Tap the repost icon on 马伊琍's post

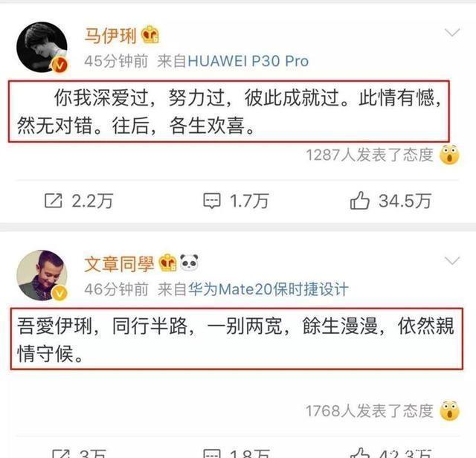click(54, 201)
